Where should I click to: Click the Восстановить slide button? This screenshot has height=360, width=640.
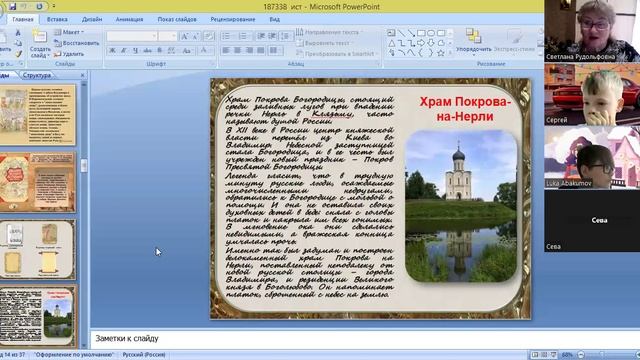[77, 43]
